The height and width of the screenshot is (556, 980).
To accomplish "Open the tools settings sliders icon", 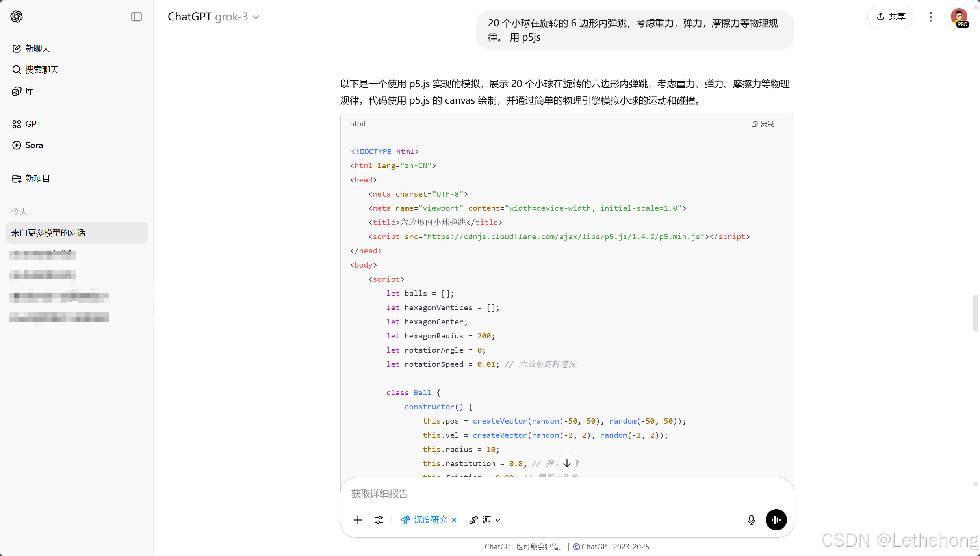I will click(379, 520).
